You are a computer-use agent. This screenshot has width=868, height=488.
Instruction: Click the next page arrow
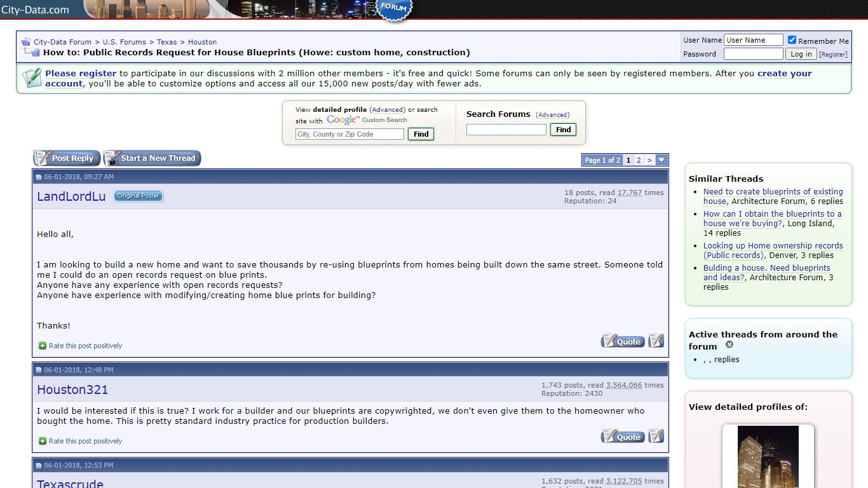pos(649,160)
